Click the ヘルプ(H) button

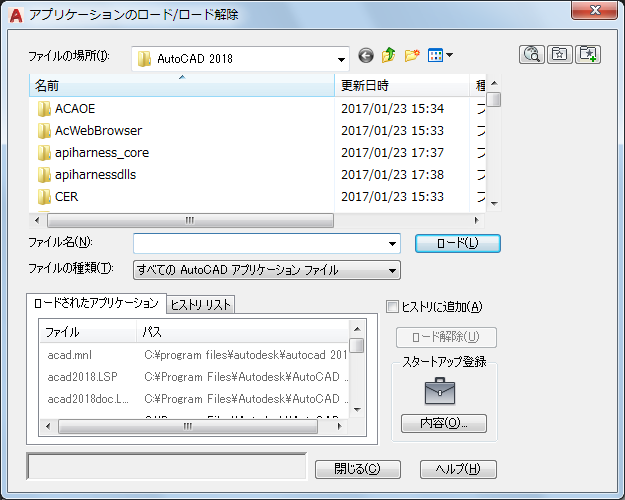[458, 469]
